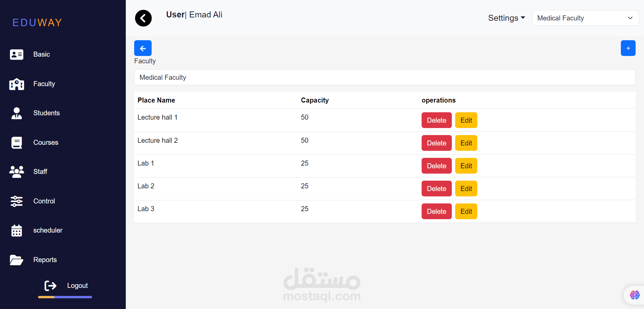Click the Logout text link
Image resolution: width=644 pixels, height=309 pixels.
pyautogui.click(x=77, y=286)
